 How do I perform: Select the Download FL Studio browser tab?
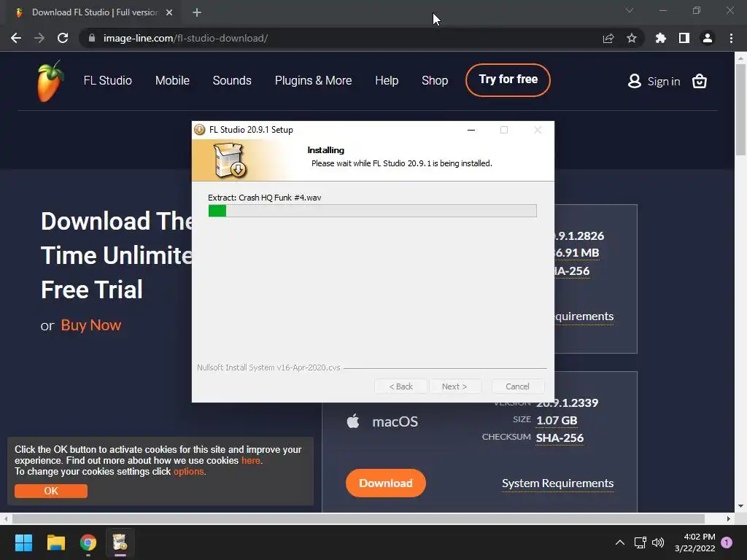(x=94, y=12)
